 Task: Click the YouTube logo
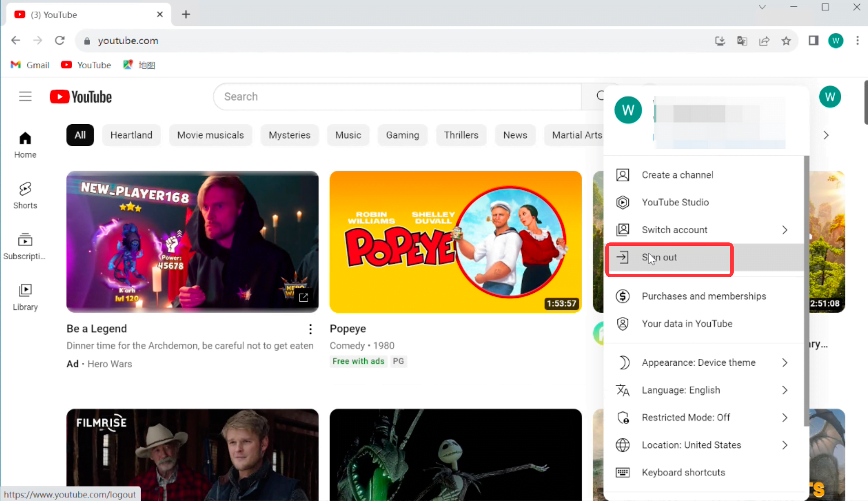[x=81, y=97]
